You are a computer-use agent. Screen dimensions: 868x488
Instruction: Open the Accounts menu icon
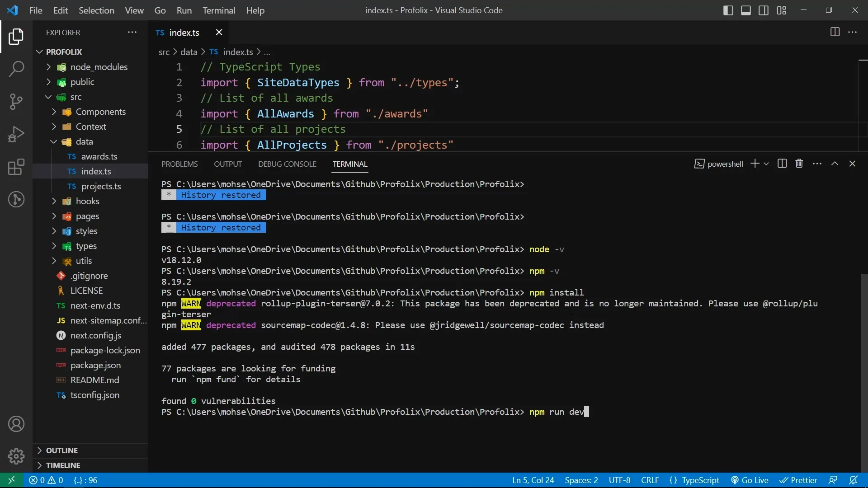pyautogui.click(x=16, y=424)
